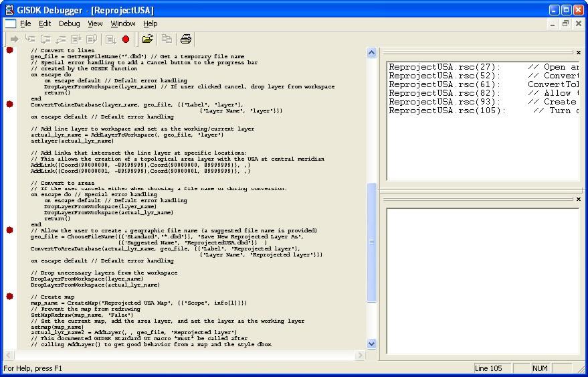Open the Help menu

[151, 23]
